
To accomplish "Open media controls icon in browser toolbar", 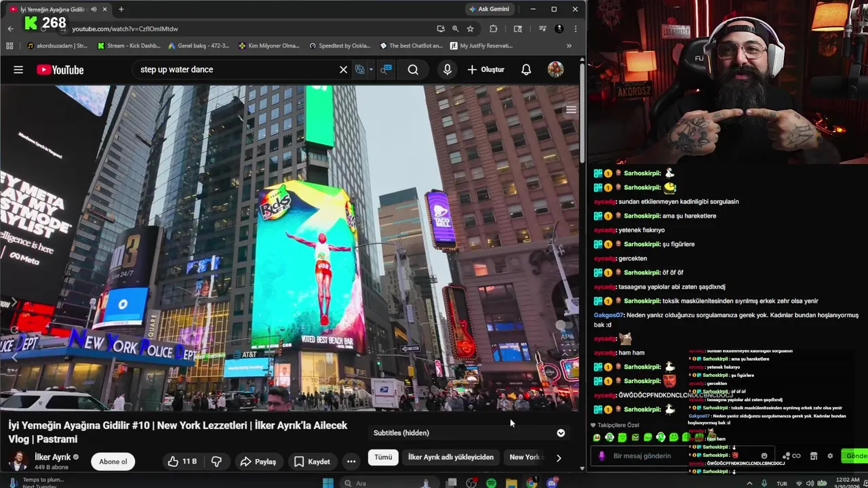I will point(542,28).
